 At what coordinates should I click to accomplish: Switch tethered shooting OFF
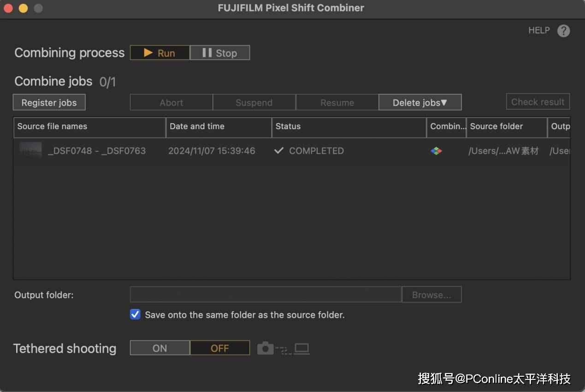coord(220,348)
